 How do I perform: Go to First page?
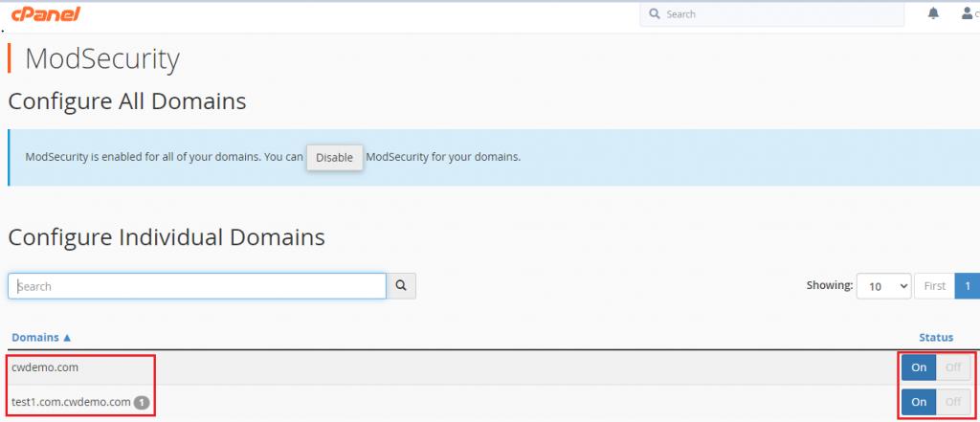934,286
